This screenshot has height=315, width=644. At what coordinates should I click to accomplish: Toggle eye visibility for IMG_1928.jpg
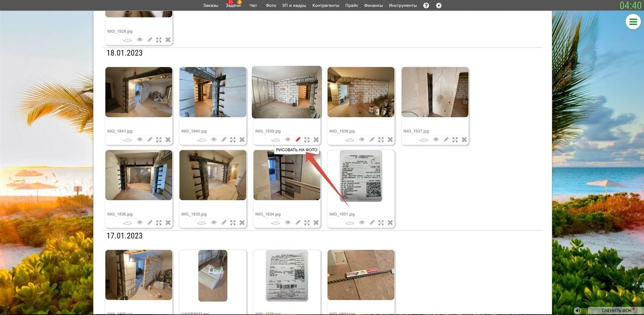pos(140,40)
